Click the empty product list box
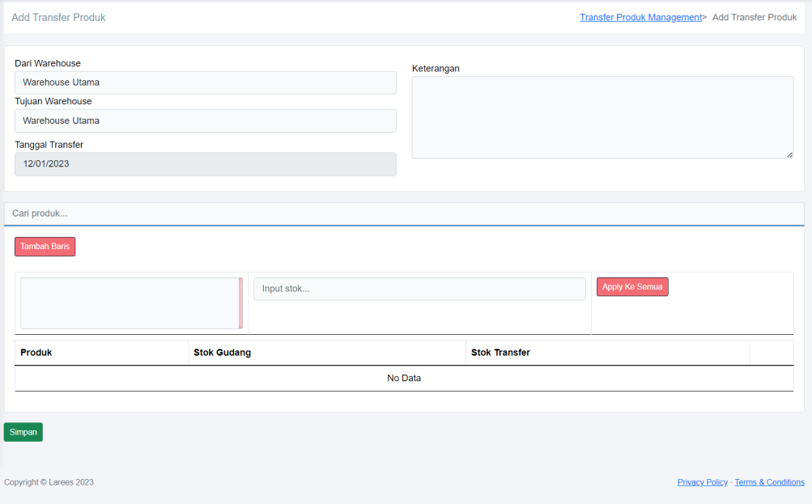The image size is (812, 504). point(129,303)
